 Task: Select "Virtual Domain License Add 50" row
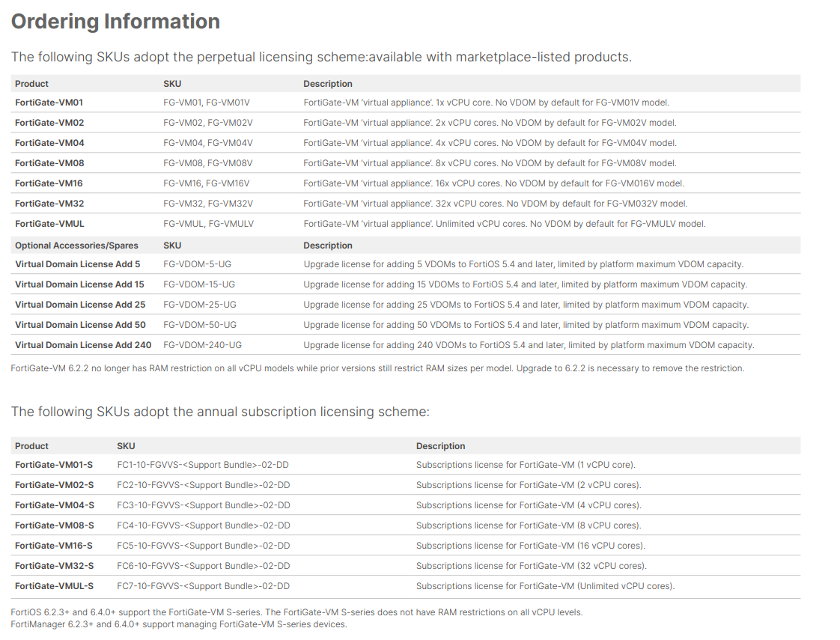(406, 325)
